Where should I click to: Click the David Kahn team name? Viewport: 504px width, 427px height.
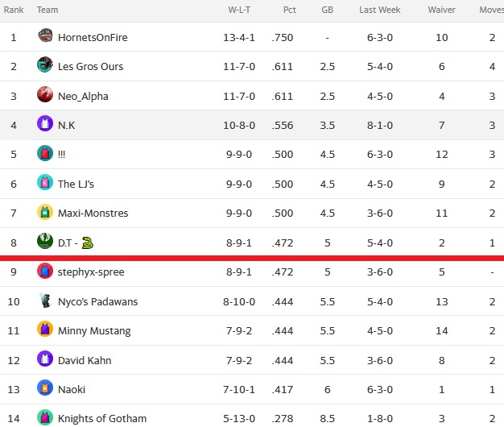[x=85, y=360]
